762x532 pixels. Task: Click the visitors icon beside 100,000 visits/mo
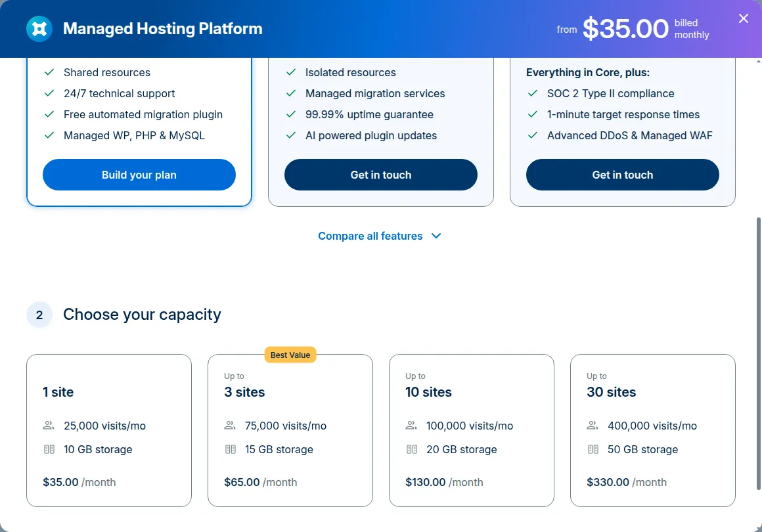[x=411, y=426]
